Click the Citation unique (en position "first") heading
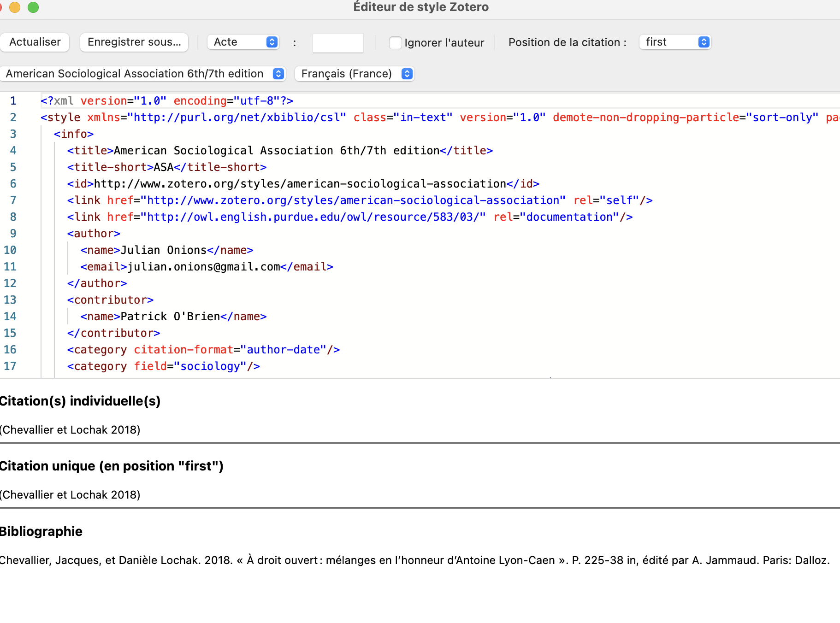This screenshot has height=623, width=840. (112, 466)
